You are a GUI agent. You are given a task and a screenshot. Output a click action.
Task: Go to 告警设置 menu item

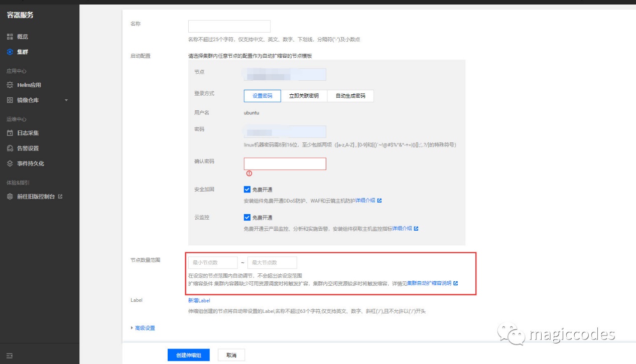click(28, 148)
